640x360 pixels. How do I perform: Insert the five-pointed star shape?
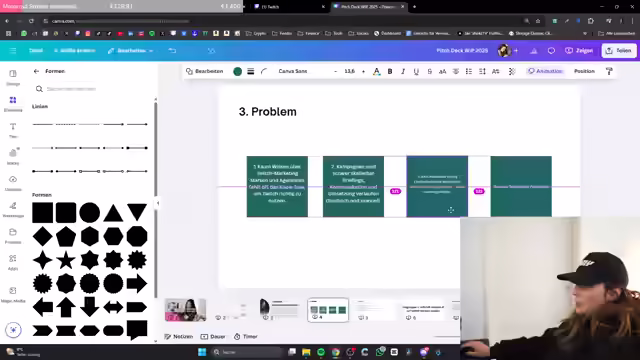[66, 260]
